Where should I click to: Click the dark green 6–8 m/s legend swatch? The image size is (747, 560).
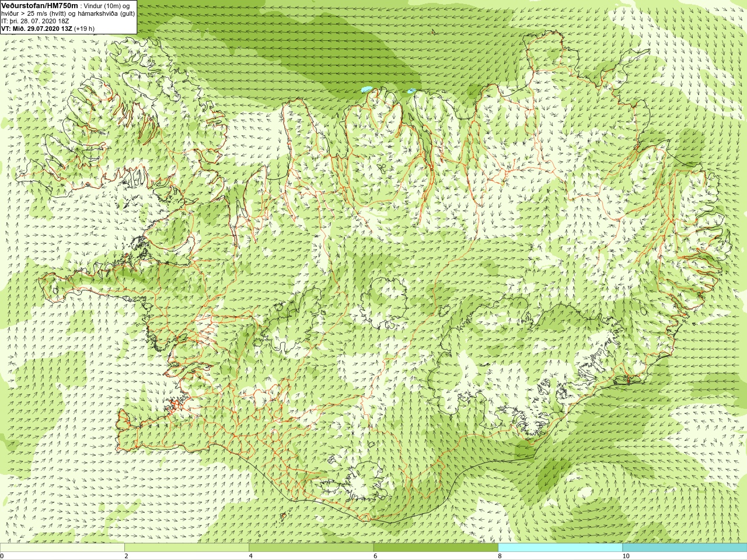(436, 548)
